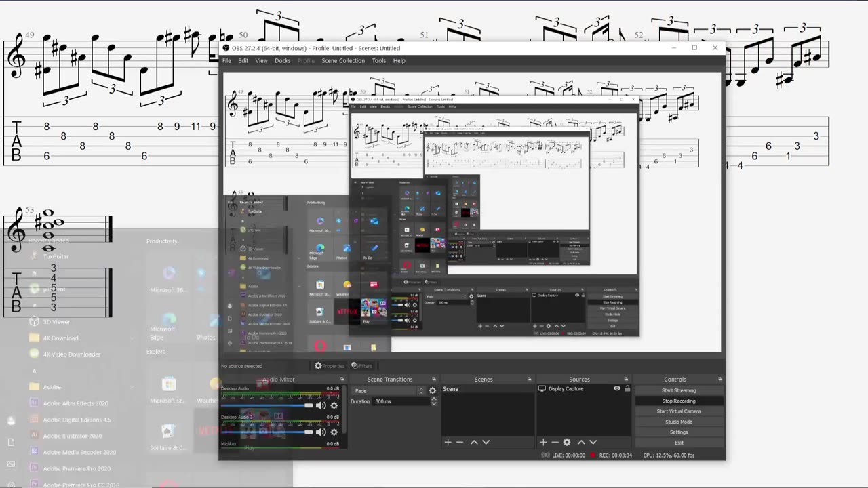Undock the Scenes panel
The height and width of the screenshot is (488, 868).
coord(529,380)
